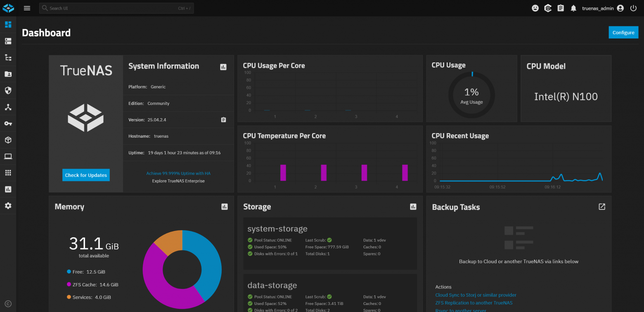Open ZFS Replication to another TrueNAS link

(474, 303)
